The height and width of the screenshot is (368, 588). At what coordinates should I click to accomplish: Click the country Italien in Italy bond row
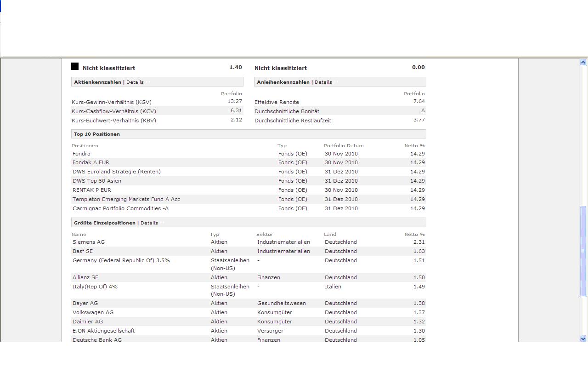click(333, 287)
